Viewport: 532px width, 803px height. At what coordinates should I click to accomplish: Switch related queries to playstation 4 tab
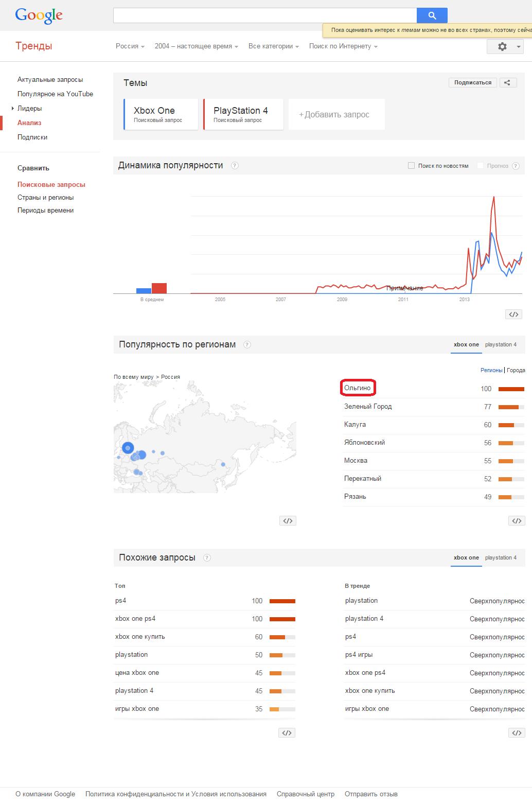coord(501,558)
